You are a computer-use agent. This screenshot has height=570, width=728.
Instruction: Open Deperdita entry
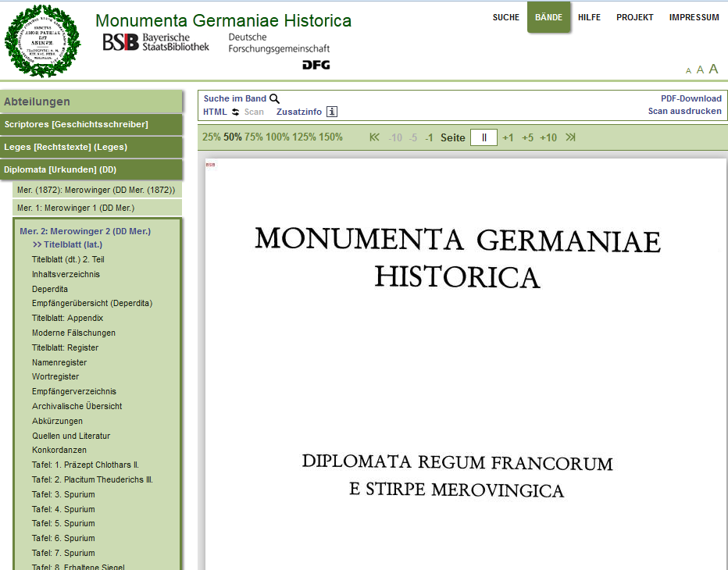(x=50, y=289)
